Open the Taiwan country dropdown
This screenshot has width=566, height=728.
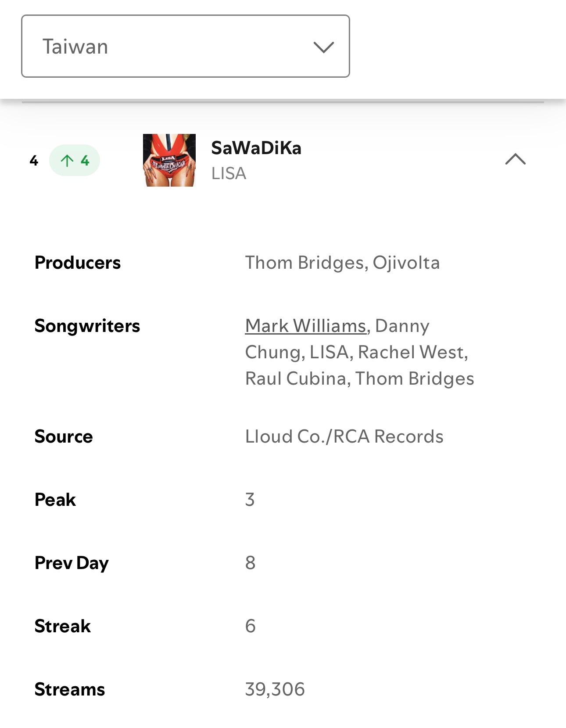[185, 46]
